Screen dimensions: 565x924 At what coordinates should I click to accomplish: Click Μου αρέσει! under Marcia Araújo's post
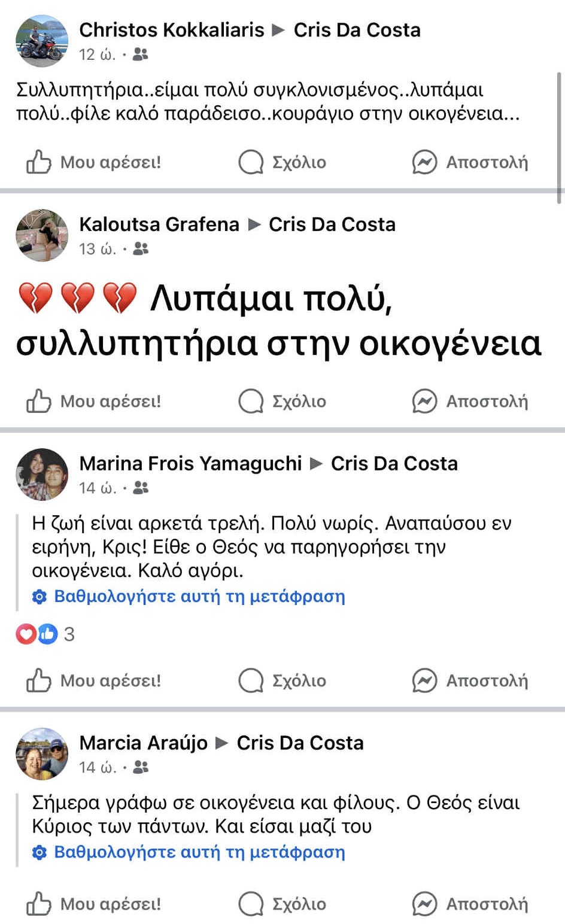click(94, 904)
